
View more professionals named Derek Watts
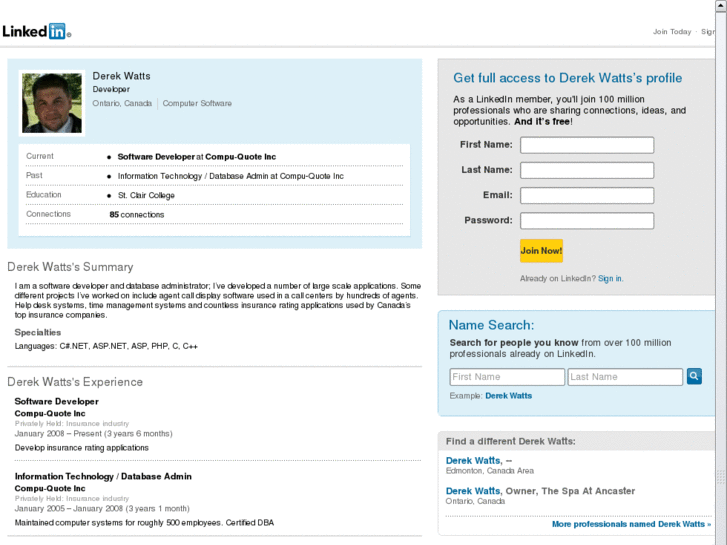pos(631,524)
